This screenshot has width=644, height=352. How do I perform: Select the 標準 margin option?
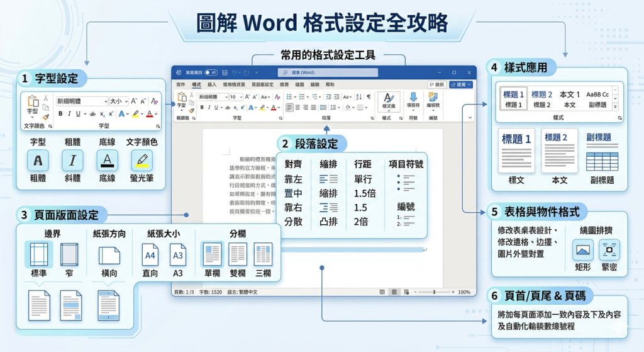tap(39, 254)
